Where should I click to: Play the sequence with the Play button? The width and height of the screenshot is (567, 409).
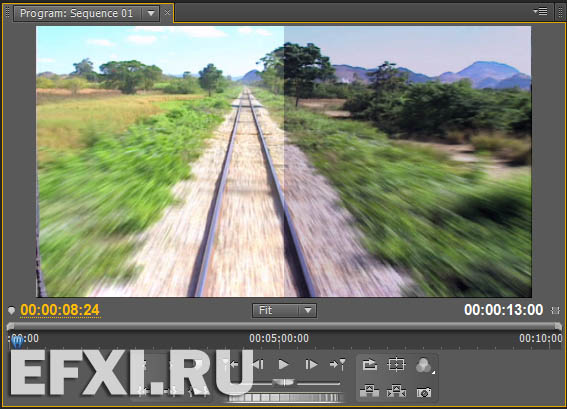point(284,365)
